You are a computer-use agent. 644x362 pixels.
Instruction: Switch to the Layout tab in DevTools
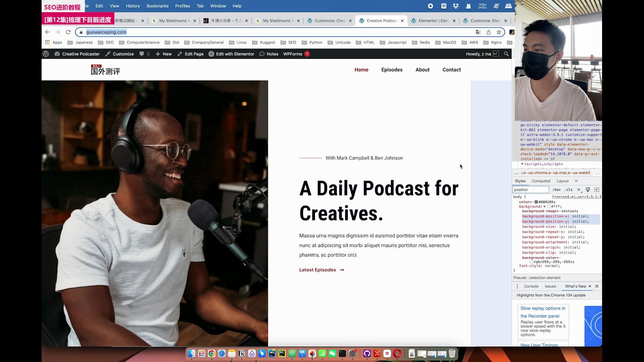click(x=562, y=181)
